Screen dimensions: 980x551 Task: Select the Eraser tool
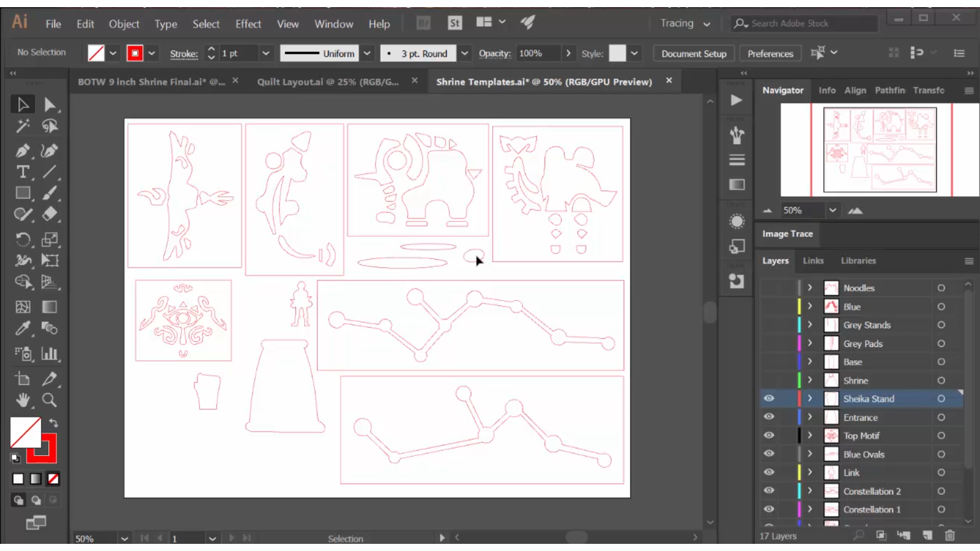click(50, 214)
